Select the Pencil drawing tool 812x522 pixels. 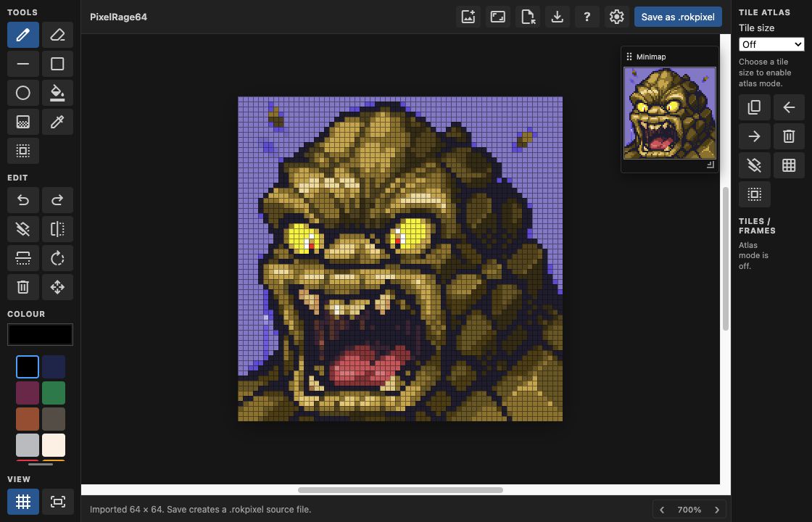[22, 35]
